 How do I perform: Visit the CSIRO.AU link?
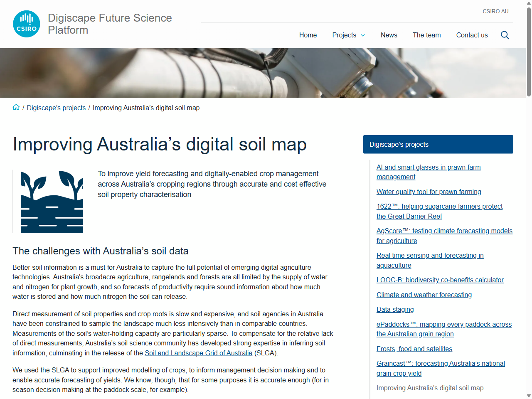(495, 11)
